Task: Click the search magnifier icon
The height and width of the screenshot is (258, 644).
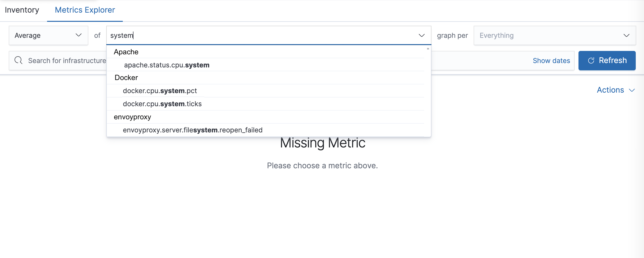Action: [18, 60]
